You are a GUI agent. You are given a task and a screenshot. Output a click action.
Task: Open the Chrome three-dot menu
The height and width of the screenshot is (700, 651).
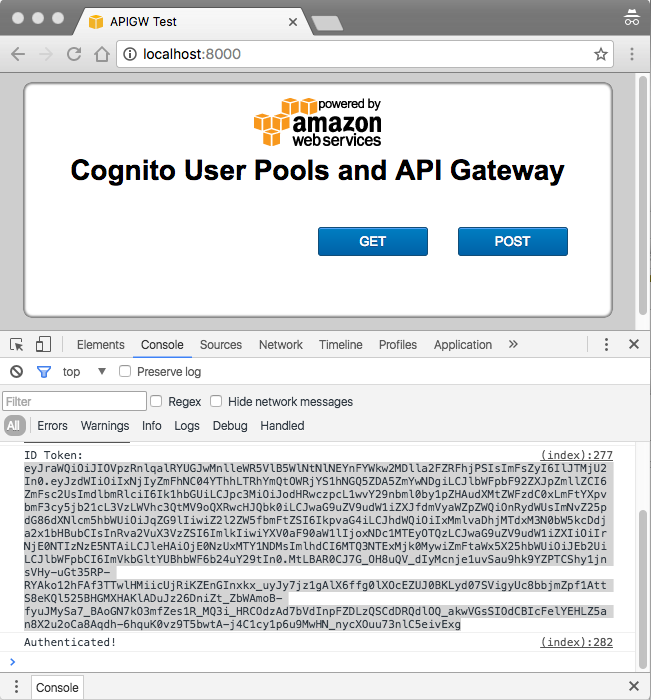[x=632, y=54]
